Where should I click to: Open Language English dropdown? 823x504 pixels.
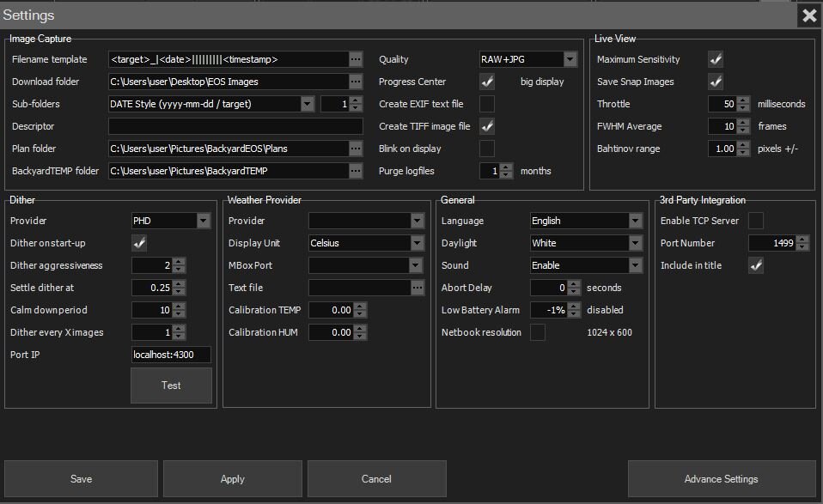pos(586,221)
